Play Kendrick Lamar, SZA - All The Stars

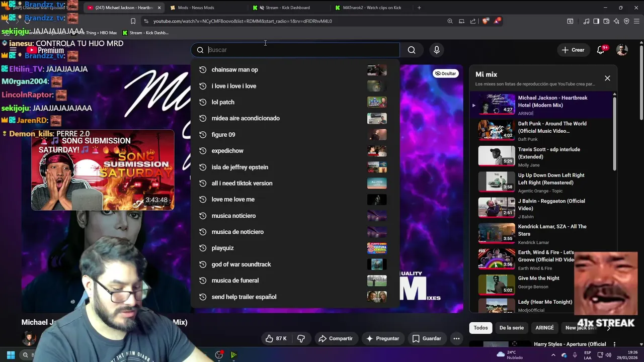(x=541, y=233)
